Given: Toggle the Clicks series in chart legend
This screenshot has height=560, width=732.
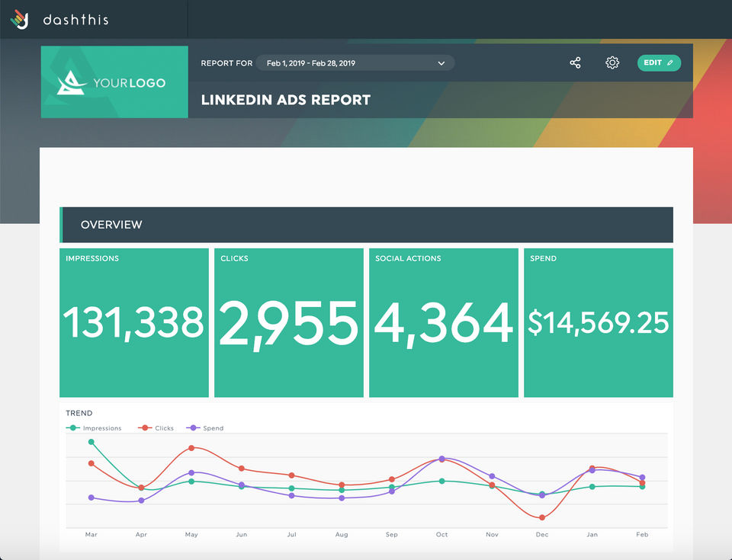Looking at the screenshot, I should point(156,428).
